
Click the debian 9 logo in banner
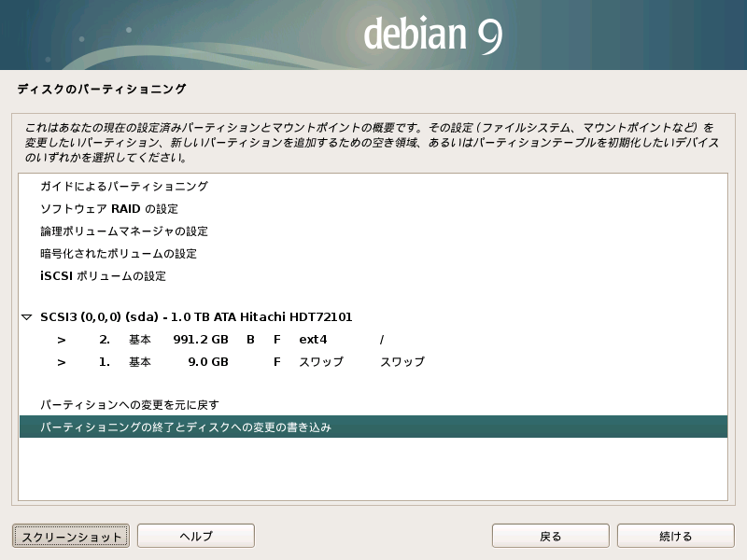(432, 35)
